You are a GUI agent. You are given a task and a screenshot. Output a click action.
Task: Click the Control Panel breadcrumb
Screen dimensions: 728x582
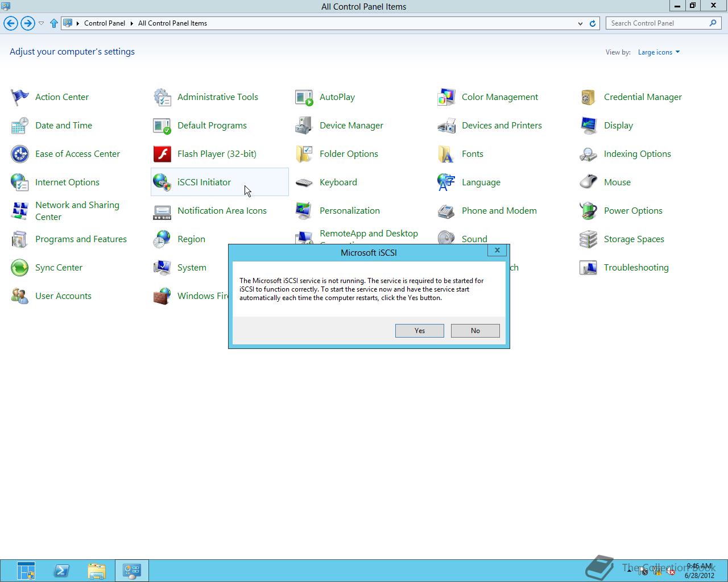(x=105, y=23)
